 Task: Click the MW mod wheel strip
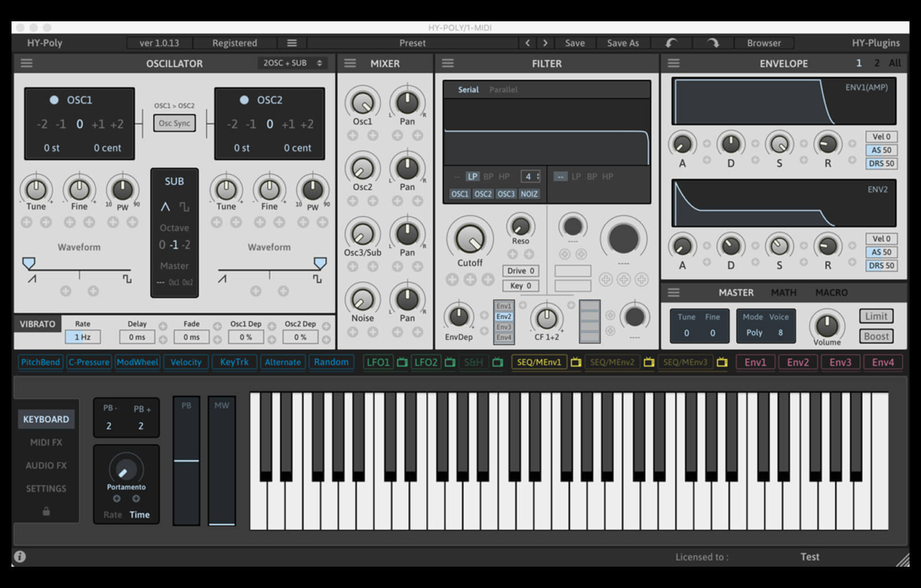click(222, 460)
